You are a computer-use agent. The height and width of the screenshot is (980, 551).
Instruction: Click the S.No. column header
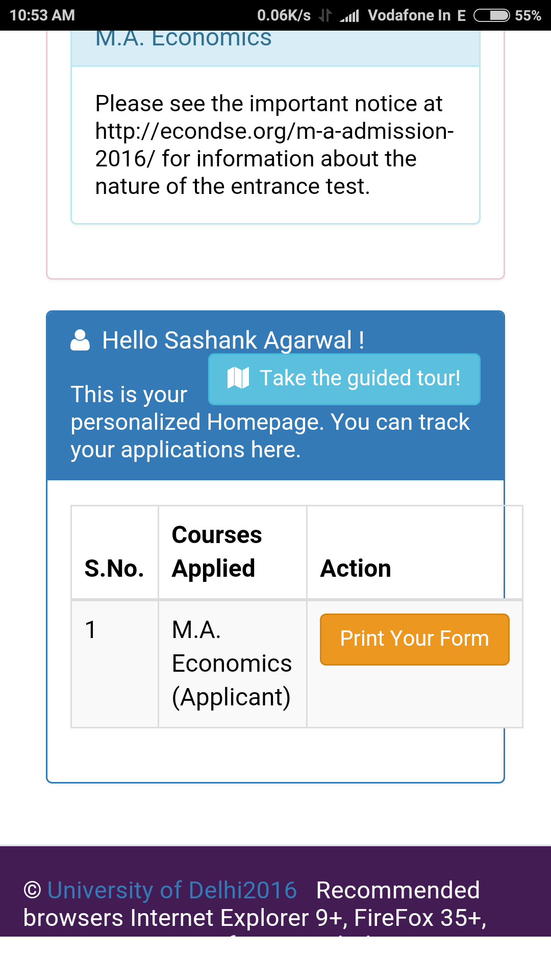[114, 569]
